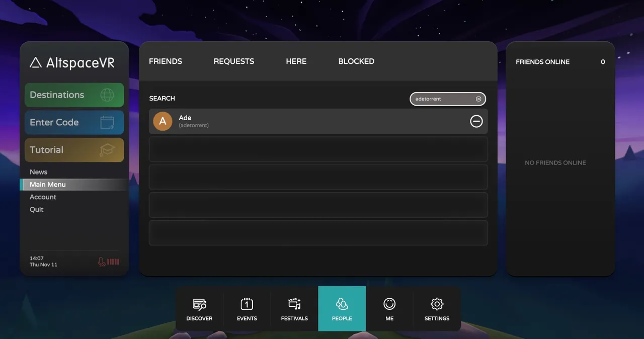The image size is (644, 339).
Task: Open the Events calendar
Action: (x=247, y=309)
